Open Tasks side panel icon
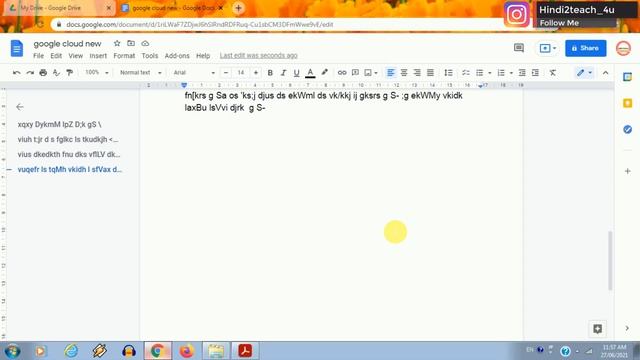640x360 pixels. tap(627, 130)
